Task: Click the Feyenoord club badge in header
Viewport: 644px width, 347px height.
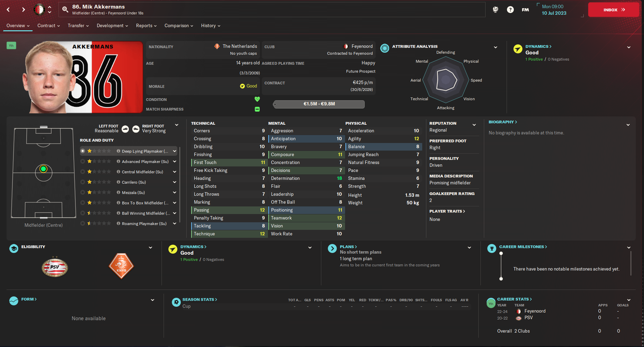Action: pyautogui.click(x=39, y=10)
